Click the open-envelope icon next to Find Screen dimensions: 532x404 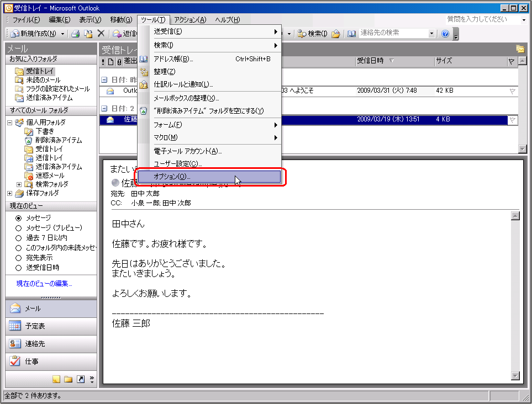click(335, 34)
